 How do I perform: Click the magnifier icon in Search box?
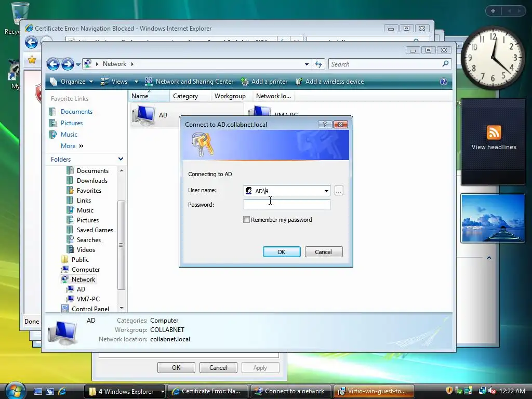[445, 64]
